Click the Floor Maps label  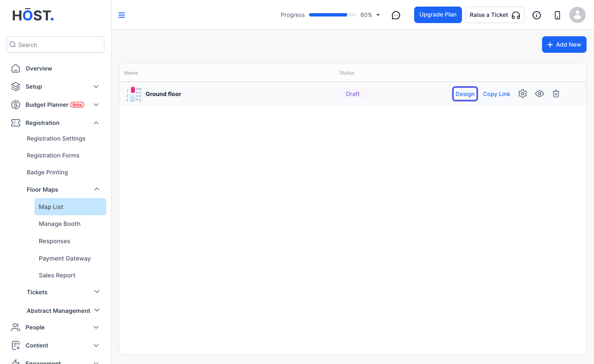click(42, 190)
